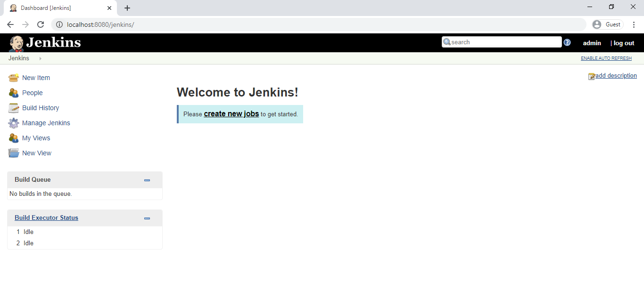The height and width of the screenshot is (282, 644).
Task: Click the admin user link
Action: click(592, 43)
